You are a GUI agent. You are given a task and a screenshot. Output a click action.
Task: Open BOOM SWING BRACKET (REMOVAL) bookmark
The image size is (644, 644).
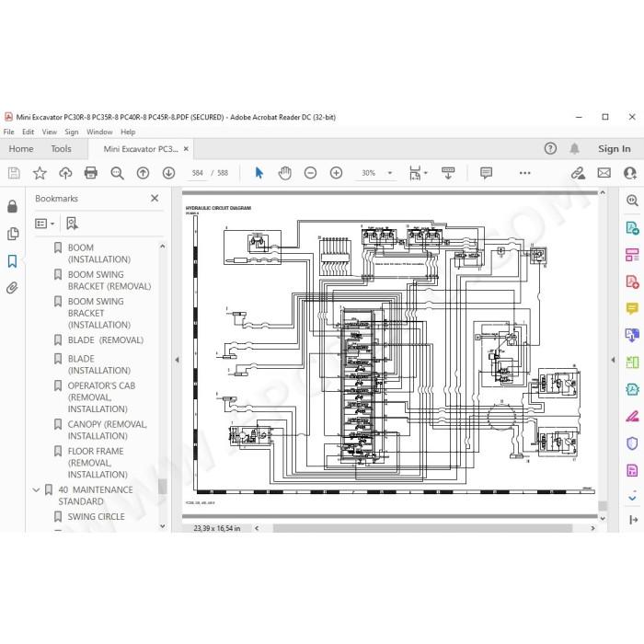point(109,280)
